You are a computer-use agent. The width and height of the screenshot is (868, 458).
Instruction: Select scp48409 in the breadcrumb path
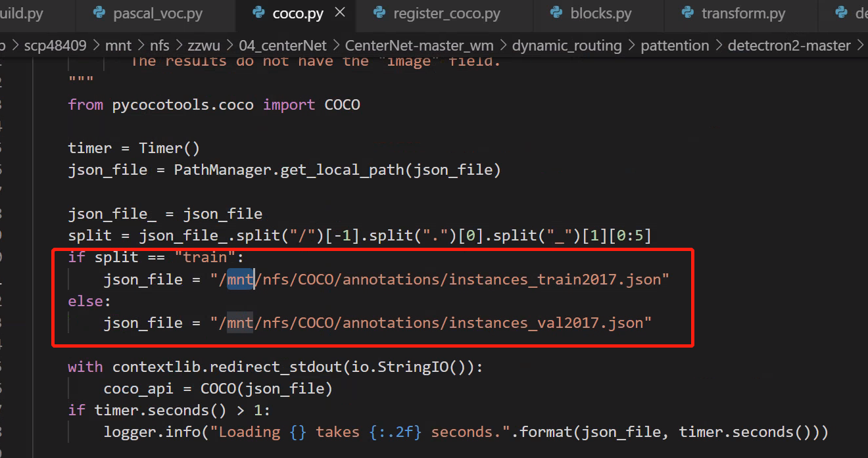click(x=55, y=45)
